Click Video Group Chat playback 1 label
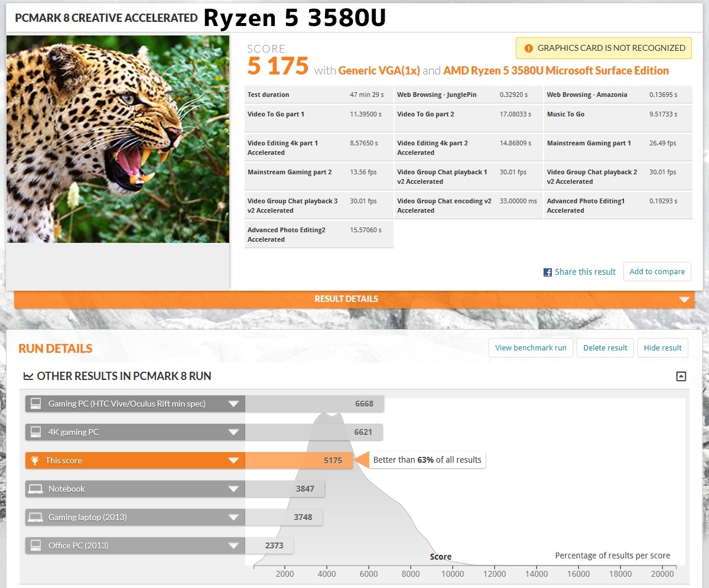The image size is (709, 588). (442, 177)
